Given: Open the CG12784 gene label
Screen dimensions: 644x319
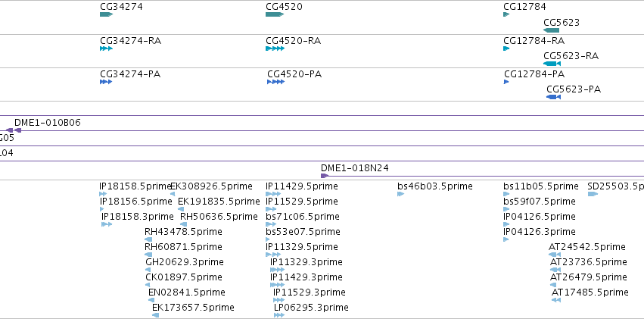Looking at the screenshot, I should tap(524, 7).
